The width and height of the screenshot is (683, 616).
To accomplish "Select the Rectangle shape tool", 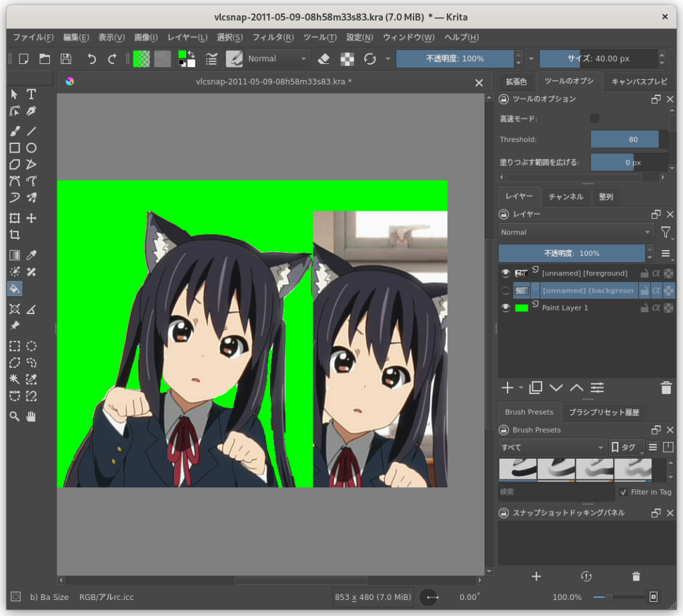I will coord(15,148).
